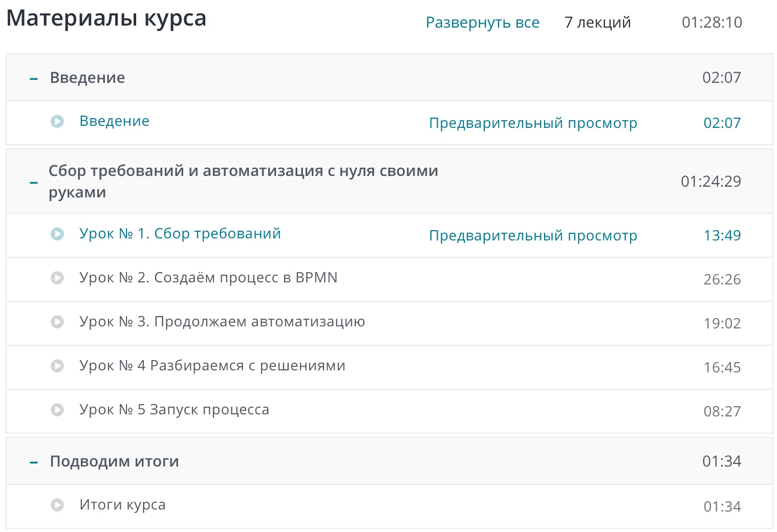The height and width of the screenshot is (532, 777).
Task: Open the Введение lecture link
Action: pyautogui.click(x=114, y=121)
